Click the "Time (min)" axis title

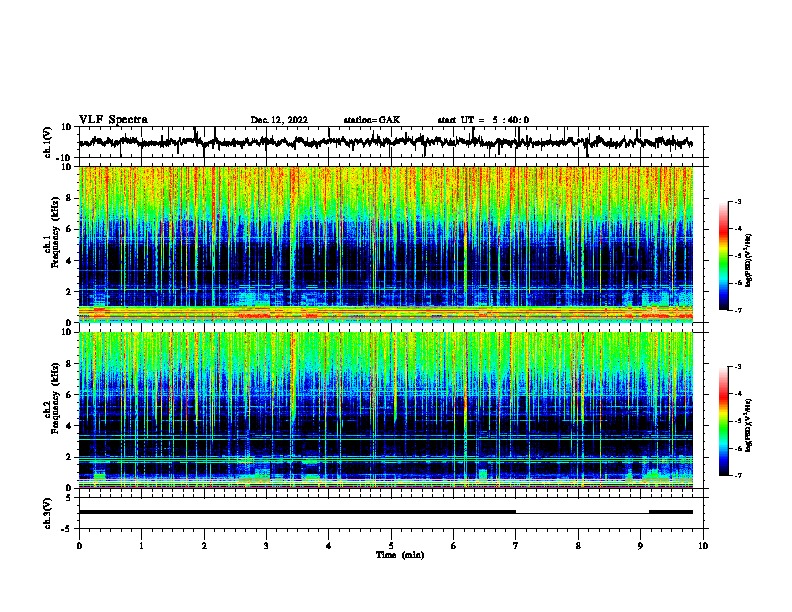[400, 555]
